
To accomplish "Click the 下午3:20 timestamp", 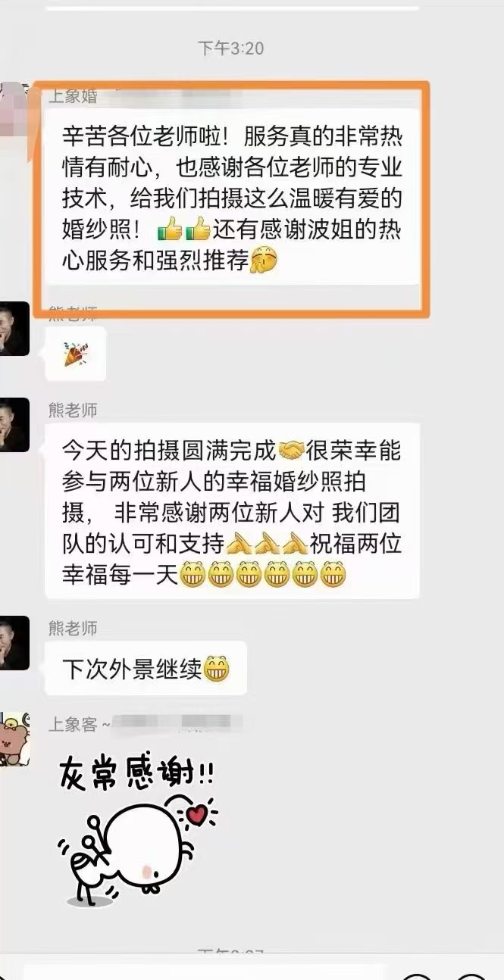I will coord(230,48).
